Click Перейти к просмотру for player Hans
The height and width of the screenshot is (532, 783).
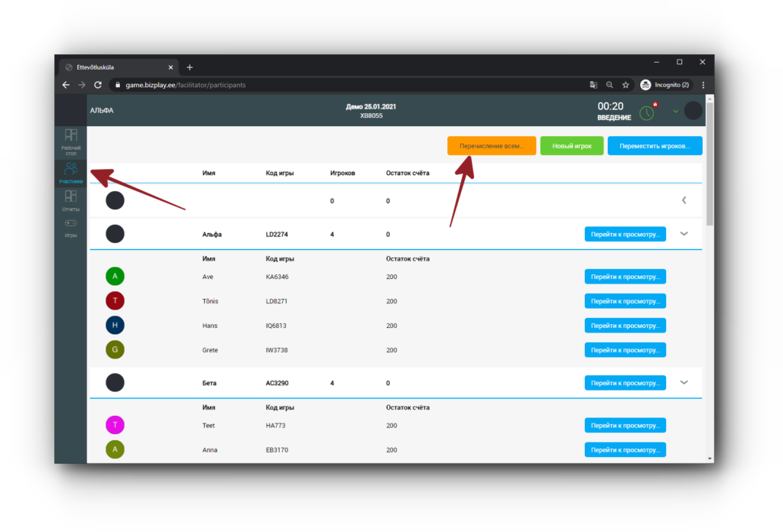tap(625, 326)
